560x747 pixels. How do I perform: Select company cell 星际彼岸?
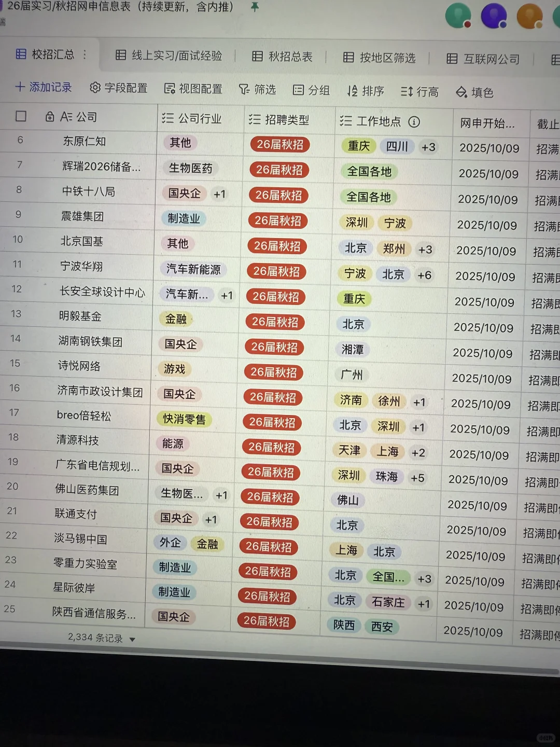point(74,588)
